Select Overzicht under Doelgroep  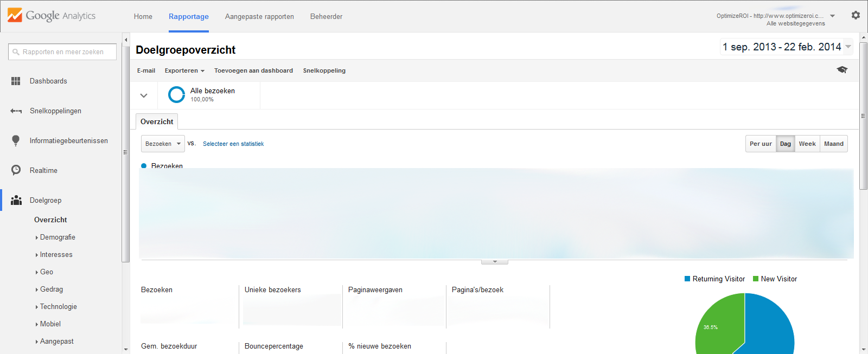[x=50, y=220]
